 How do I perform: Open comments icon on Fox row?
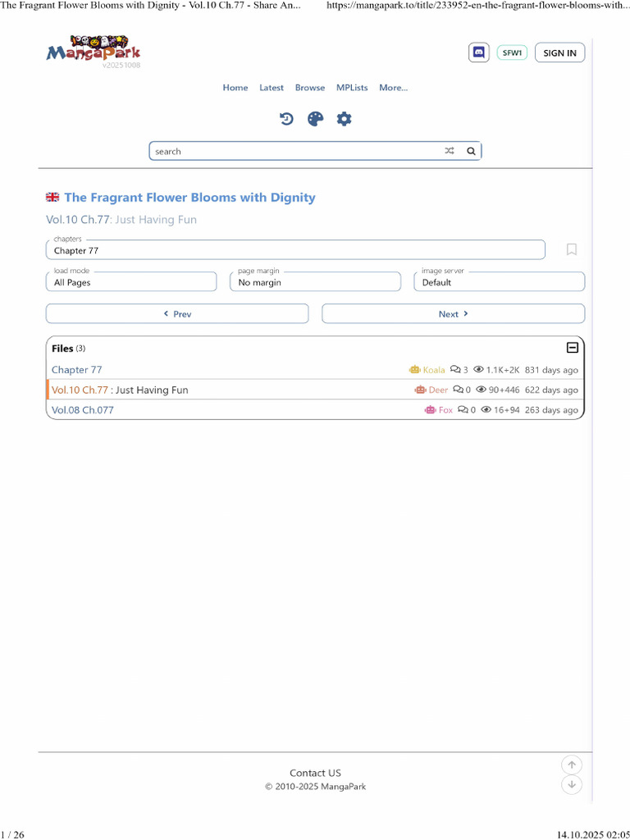(463, 409)
